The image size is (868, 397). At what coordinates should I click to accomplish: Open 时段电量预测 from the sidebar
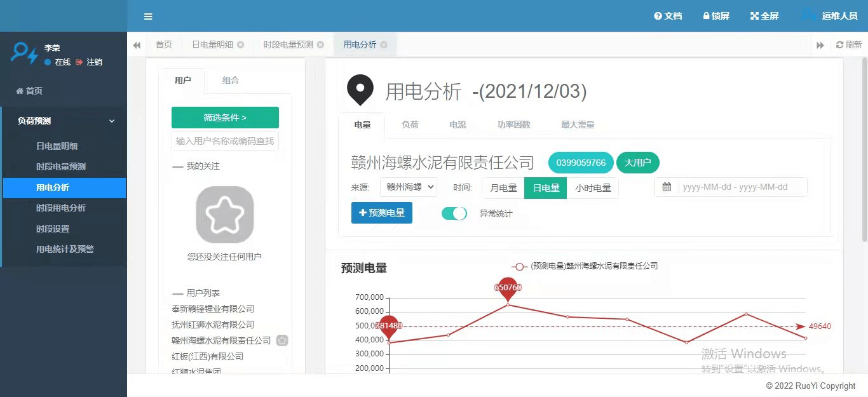pos(60,167)
